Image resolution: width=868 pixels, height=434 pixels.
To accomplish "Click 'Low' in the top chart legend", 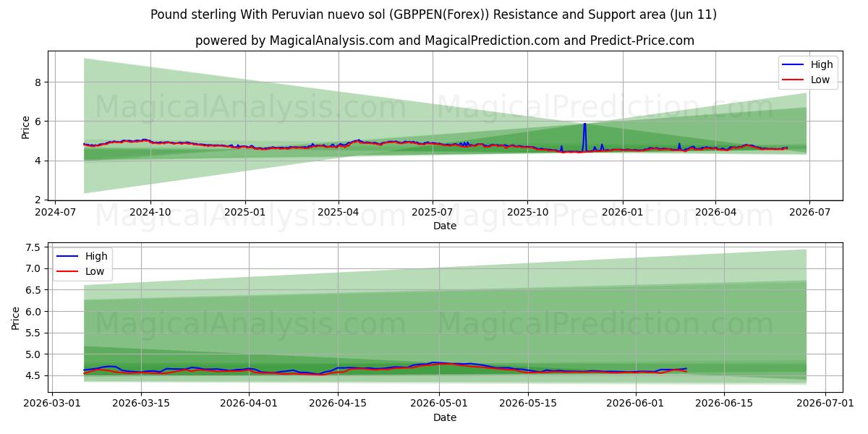I will point(821,80).
